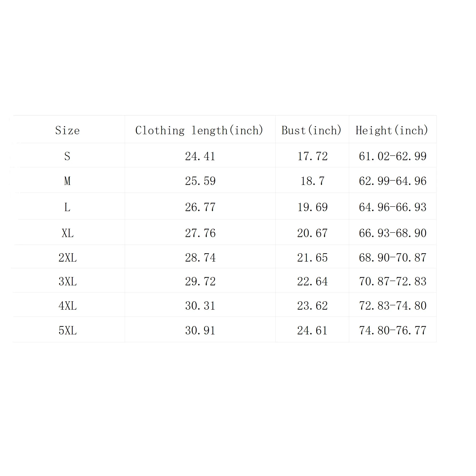The height and width of the screenshot is (476, 476).
Task: Click the Size column header
Action: (x=67, y=130)
